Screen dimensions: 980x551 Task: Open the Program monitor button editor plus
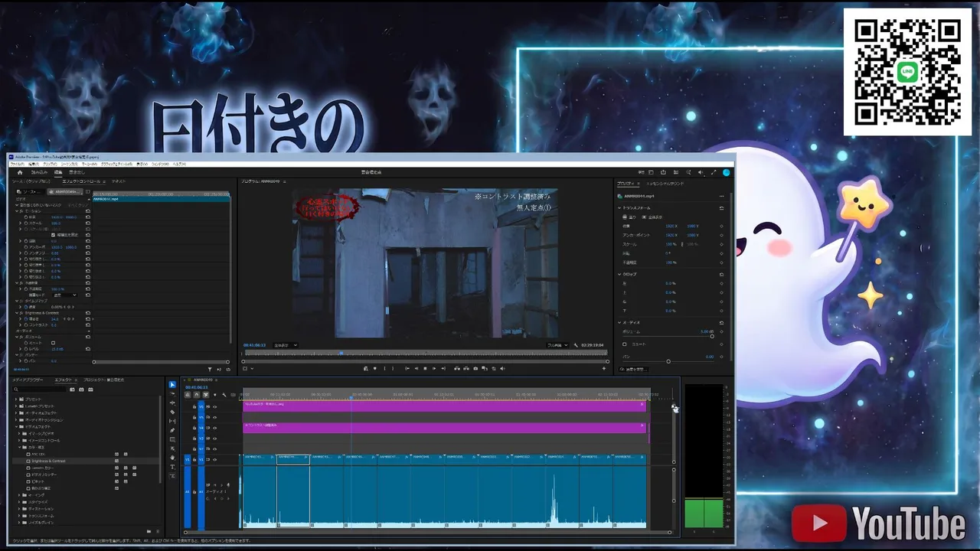coord(603,368)
